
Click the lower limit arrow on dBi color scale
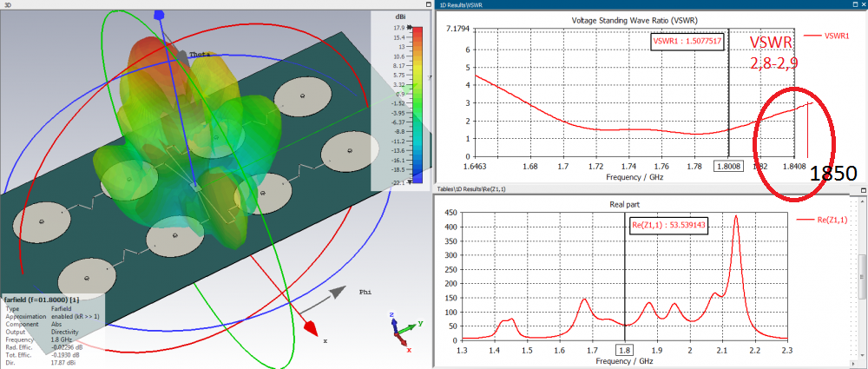click(410, 181)
